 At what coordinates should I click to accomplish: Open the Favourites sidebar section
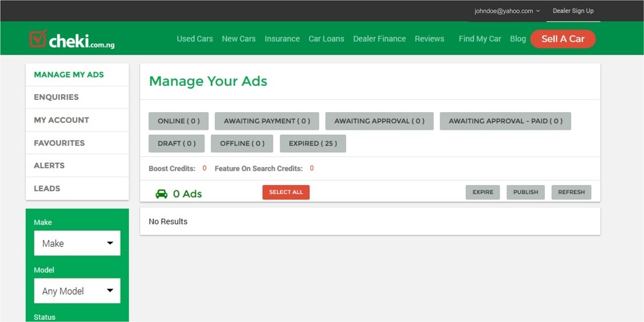click(x=59, y=143)
